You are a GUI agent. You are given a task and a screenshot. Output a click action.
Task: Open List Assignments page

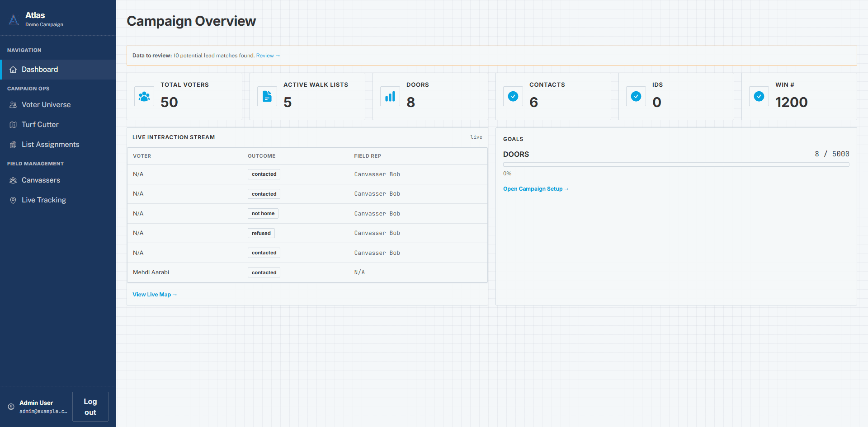coord(58,145)
